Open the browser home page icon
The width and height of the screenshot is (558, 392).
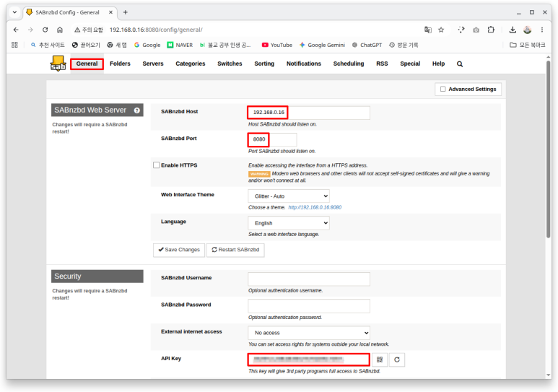(x=60, y=30)
